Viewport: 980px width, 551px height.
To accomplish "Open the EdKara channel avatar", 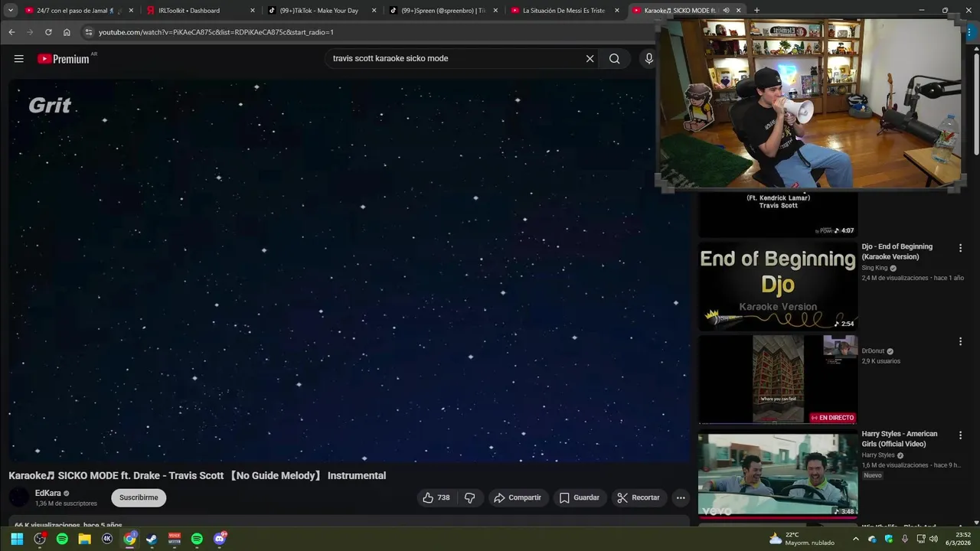I will (x=19, y=497).
